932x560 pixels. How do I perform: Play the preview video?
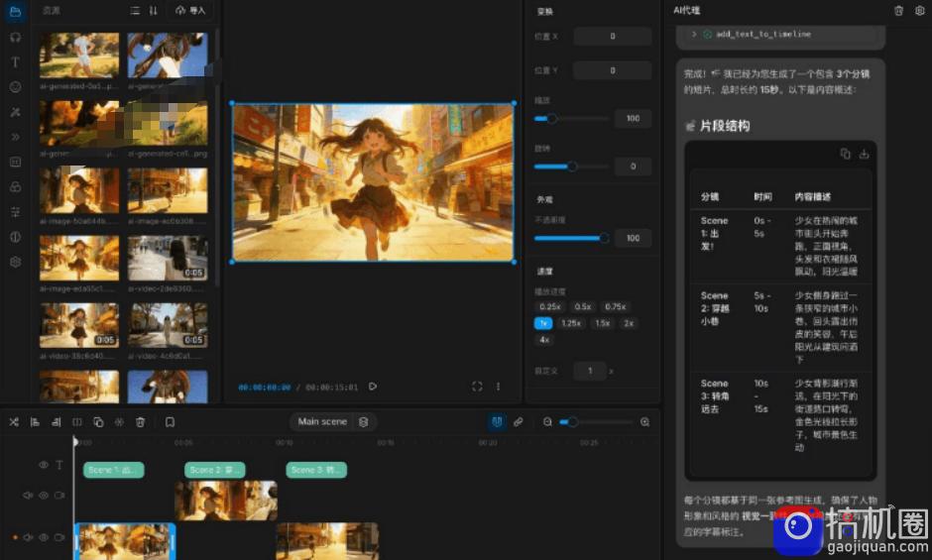[373, 387]
